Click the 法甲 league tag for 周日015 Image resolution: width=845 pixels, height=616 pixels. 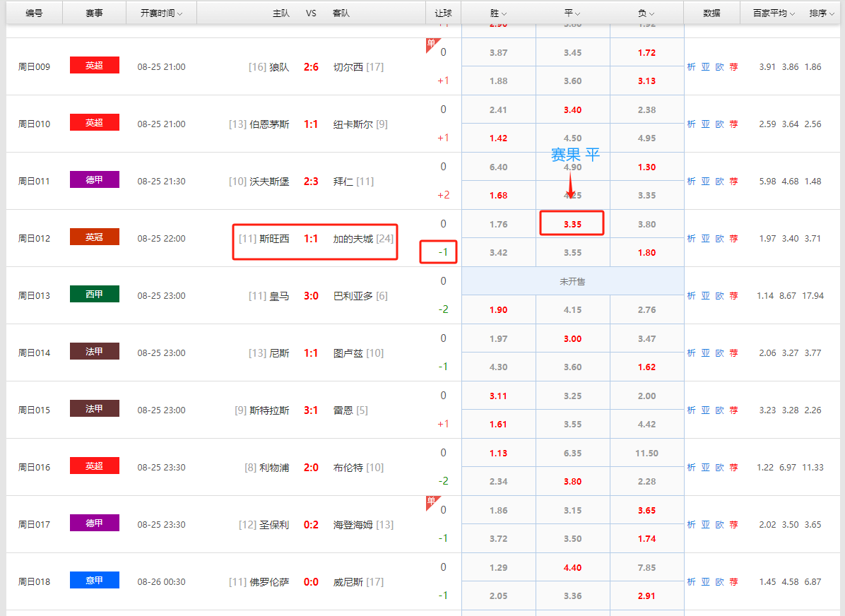(x=94, y=408)
